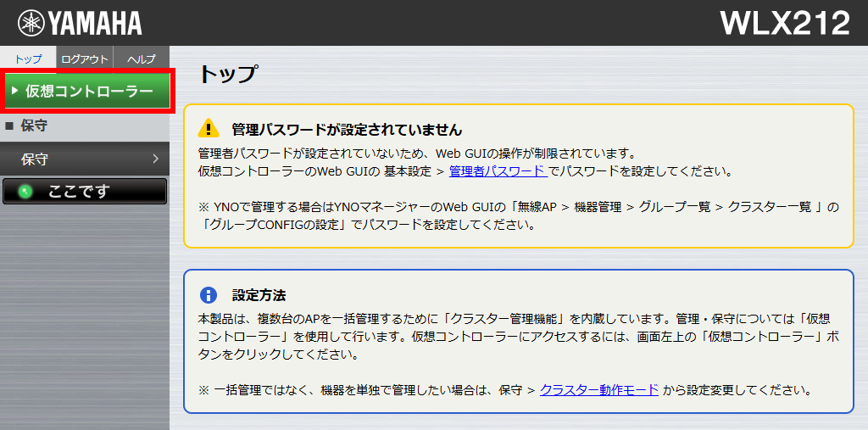Follow the 管理者パスワード link
The height and width of the screenshot is (430, 868).
click(497, 170)
